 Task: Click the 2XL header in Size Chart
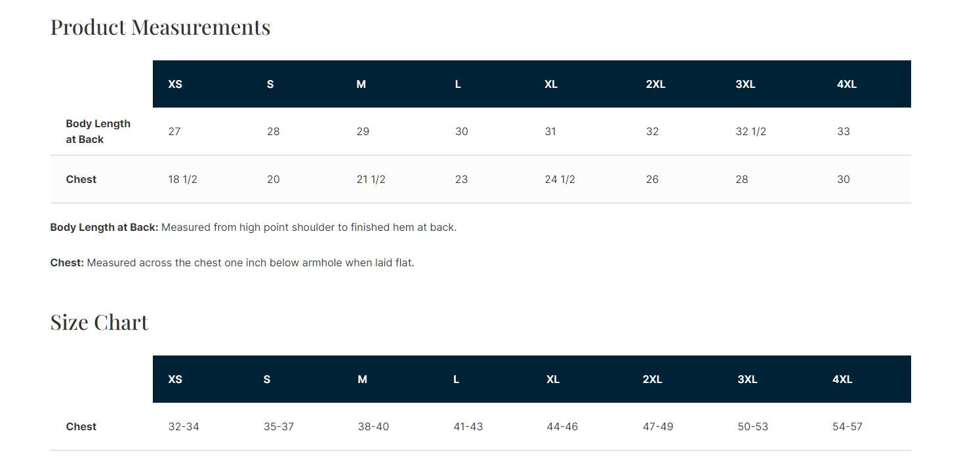(652, 379)
